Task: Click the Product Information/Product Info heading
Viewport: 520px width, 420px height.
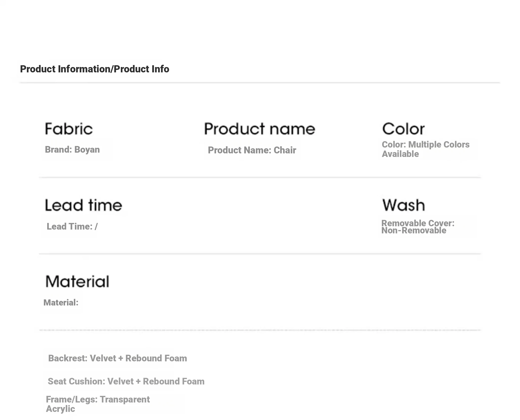Action: pyautogui.click(x=94, y=69)
